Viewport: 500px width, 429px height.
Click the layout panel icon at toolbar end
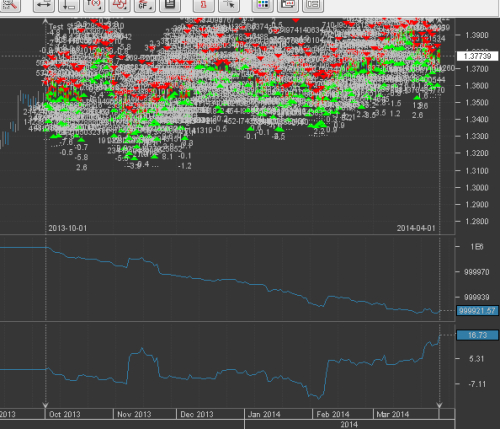click(x=313, y=5)
